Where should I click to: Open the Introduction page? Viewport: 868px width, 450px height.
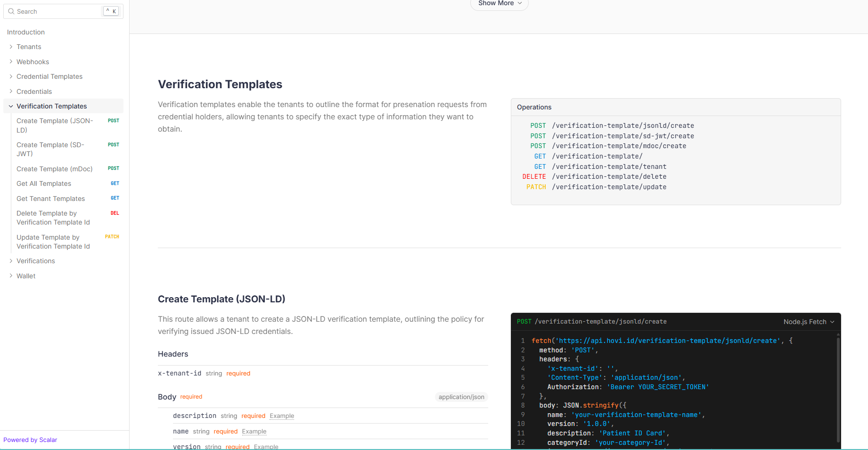(26, 32)
